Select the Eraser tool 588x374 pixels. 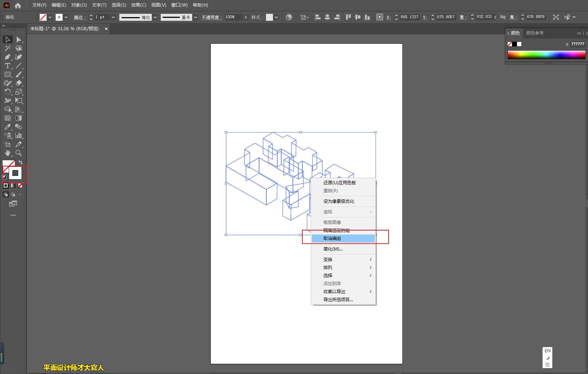(x=19, y=83)
